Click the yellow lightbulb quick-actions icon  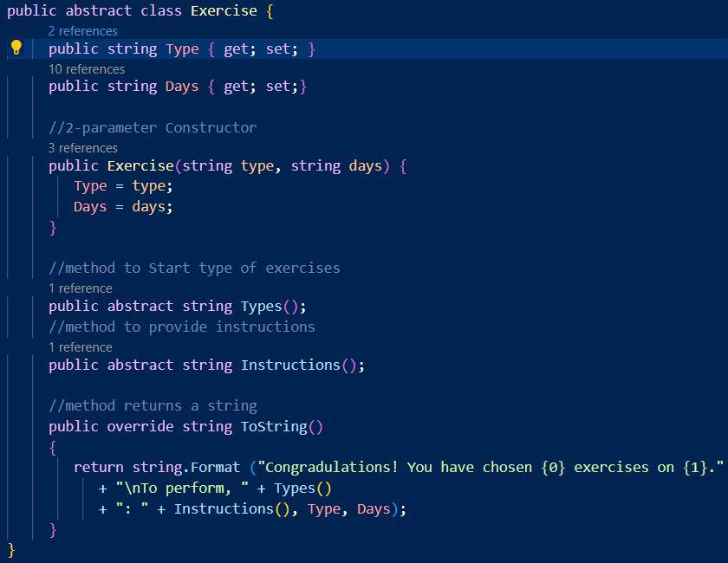click(x=16, y=48)
